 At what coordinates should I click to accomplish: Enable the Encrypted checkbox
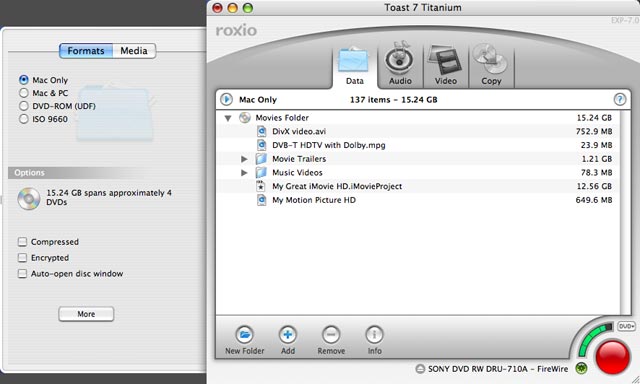22,258
